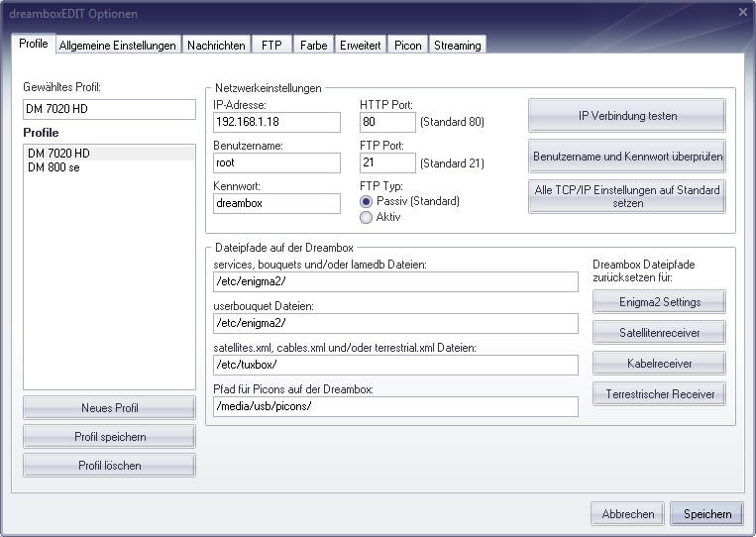Open the Nachrichten tab
Screen dimensions: 756x537
point(216,46)
